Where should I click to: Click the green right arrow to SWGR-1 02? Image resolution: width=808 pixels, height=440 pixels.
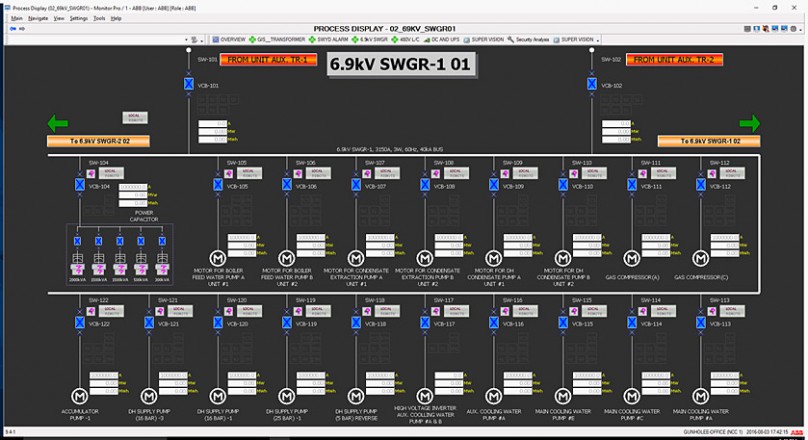click(750, 124)
